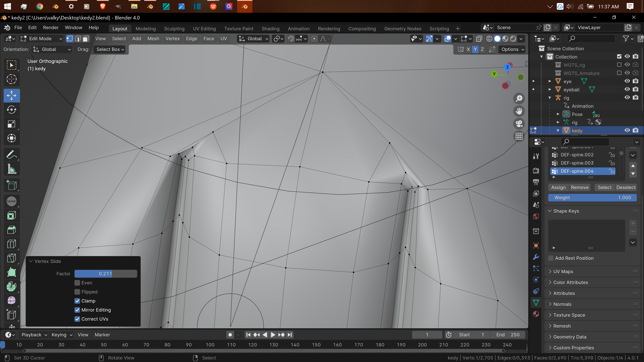
Task: Uncheck Correct UVs option
Action: [77, 319]
